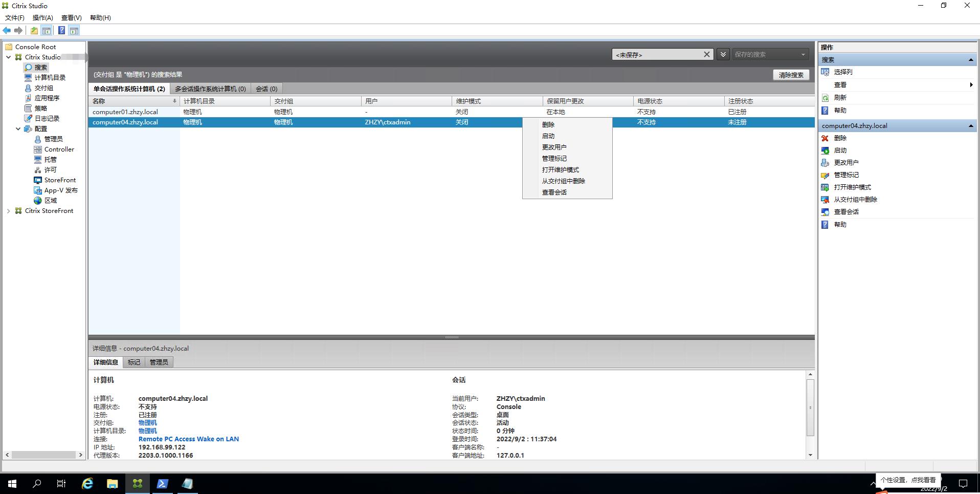The image size is (980, 494).
Task: Choose 启动 in the context menu
Action: (567, 136)
